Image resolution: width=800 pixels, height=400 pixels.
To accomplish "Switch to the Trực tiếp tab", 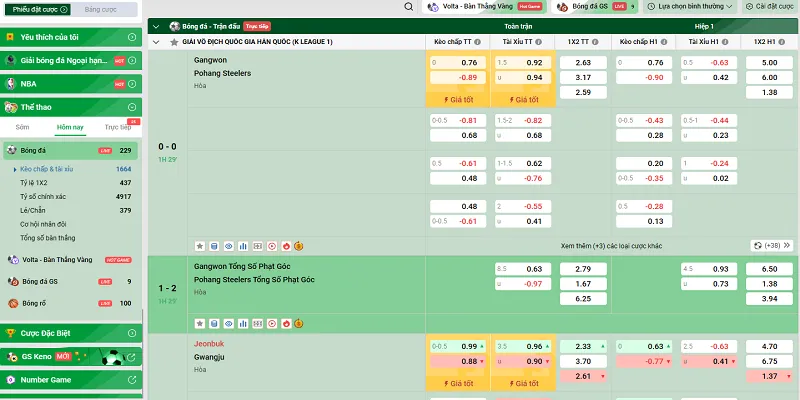I will pyautogui.click(x=118, y=128).
